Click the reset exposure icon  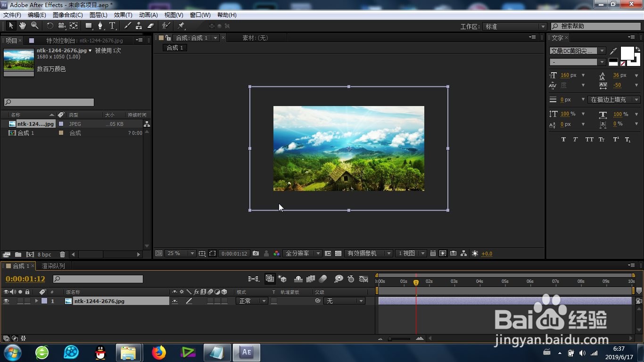pyautogui.click(x=475, y=253)
